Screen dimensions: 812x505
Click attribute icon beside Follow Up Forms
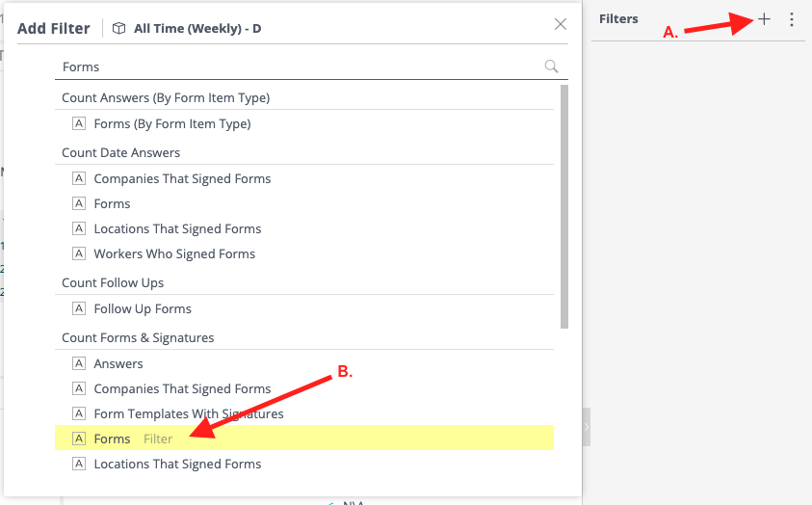[x=79, y=308]
